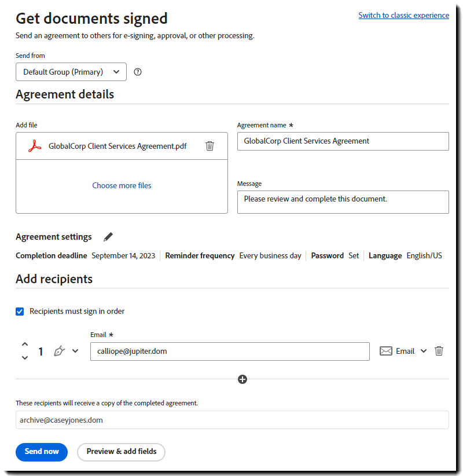The image size is (463, 476).
Task: Uncheck Recipients must sign in order
Action: tap(21, 312)
